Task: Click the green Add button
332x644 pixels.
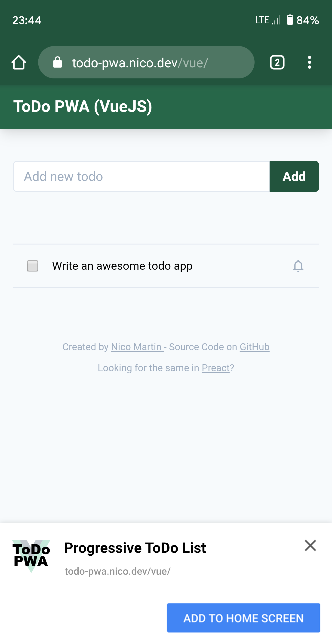Action: point(294,176)
